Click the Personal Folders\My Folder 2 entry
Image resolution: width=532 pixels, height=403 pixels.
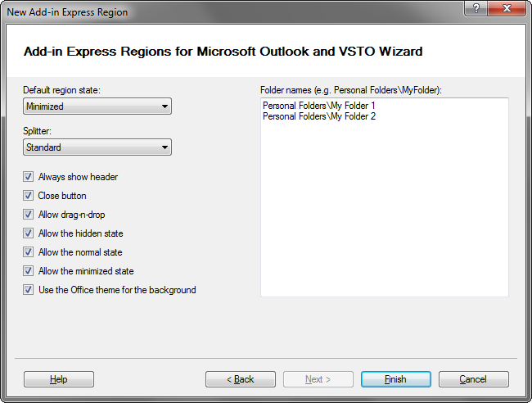click(318, 116)
